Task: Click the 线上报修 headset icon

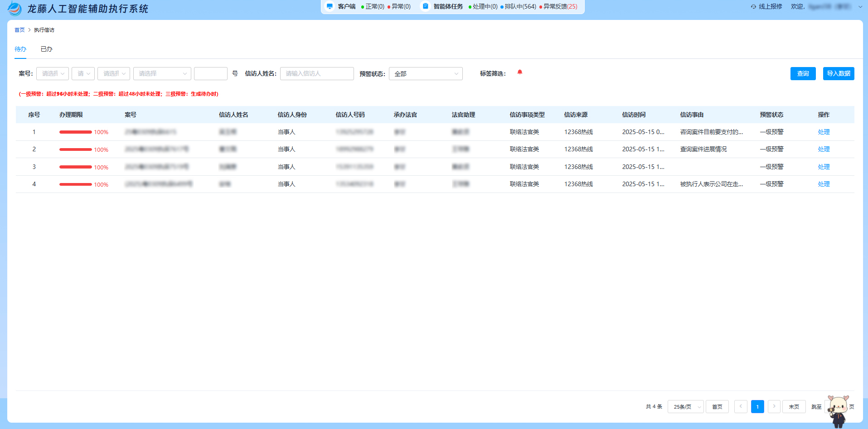Action: (x=753, y=7)
